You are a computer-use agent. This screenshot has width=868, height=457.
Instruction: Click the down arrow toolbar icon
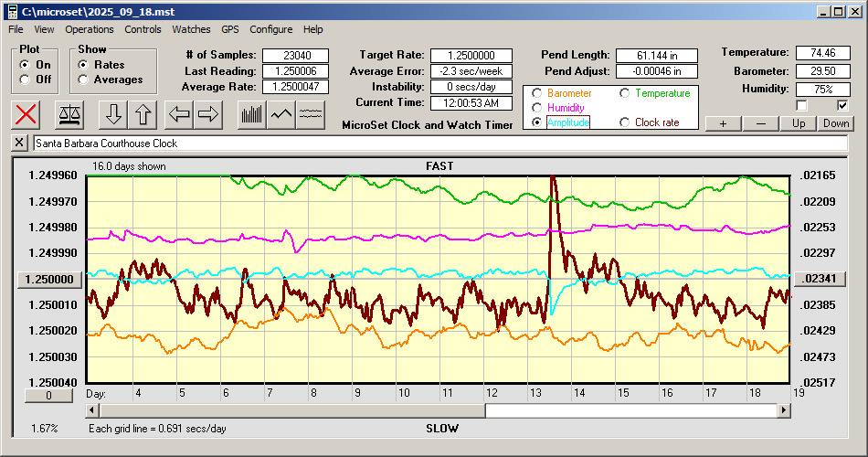[113, 114]
